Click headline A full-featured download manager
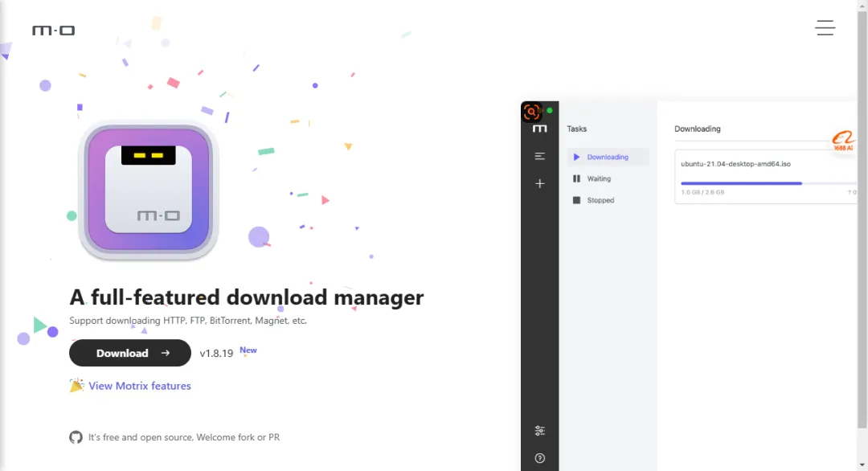The width and height of the screenshot is (868, 471). click(x=247, y=297)
